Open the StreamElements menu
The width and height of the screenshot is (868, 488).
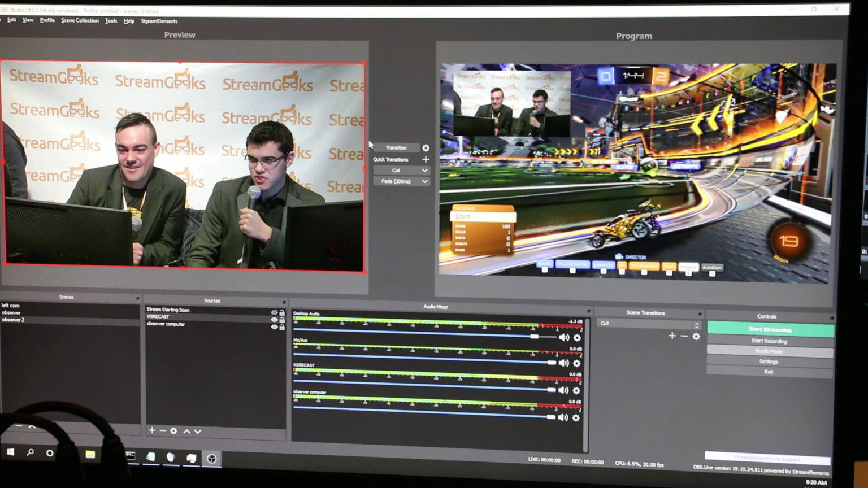159,21
